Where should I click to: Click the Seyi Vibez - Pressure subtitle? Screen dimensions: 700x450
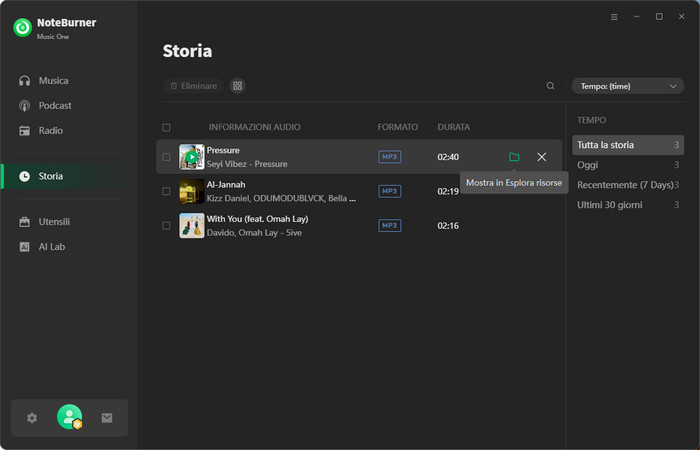click(x=247, y=164)
